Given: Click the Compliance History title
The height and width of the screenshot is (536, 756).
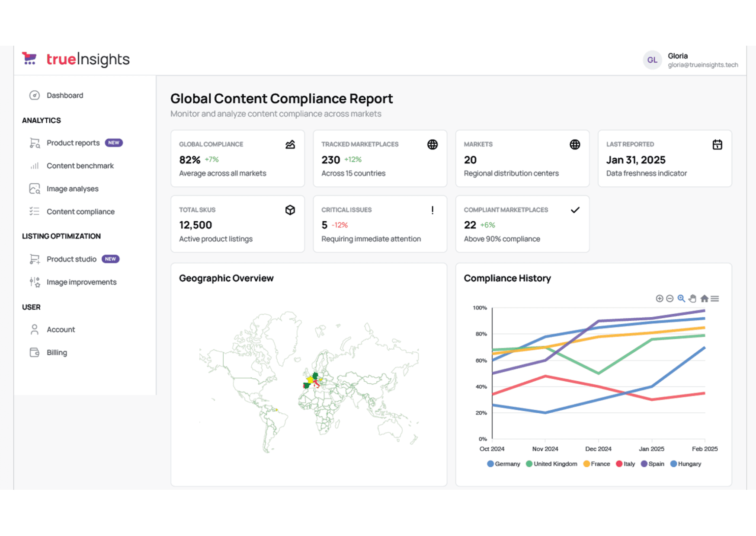Looking at the screenshot, I should (507, 278).
